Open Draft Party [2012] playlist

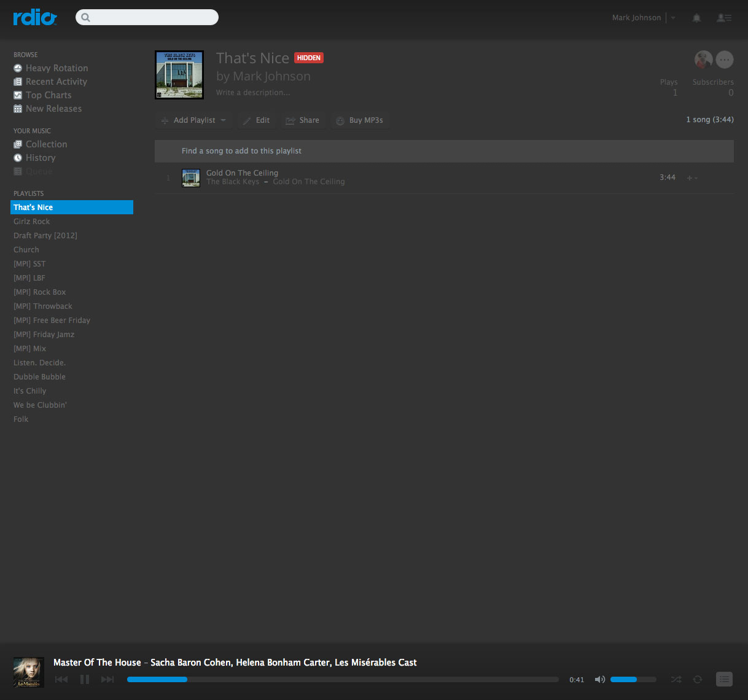pos(45,236)
